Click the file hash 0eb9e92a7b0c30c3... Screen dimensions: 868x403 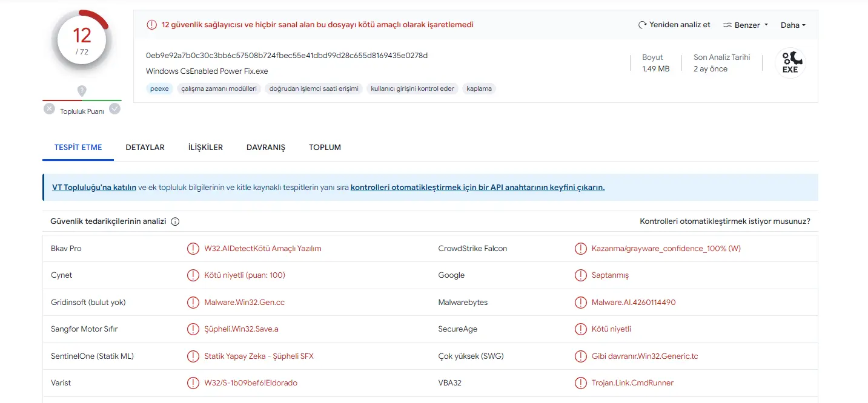point(287,56)
